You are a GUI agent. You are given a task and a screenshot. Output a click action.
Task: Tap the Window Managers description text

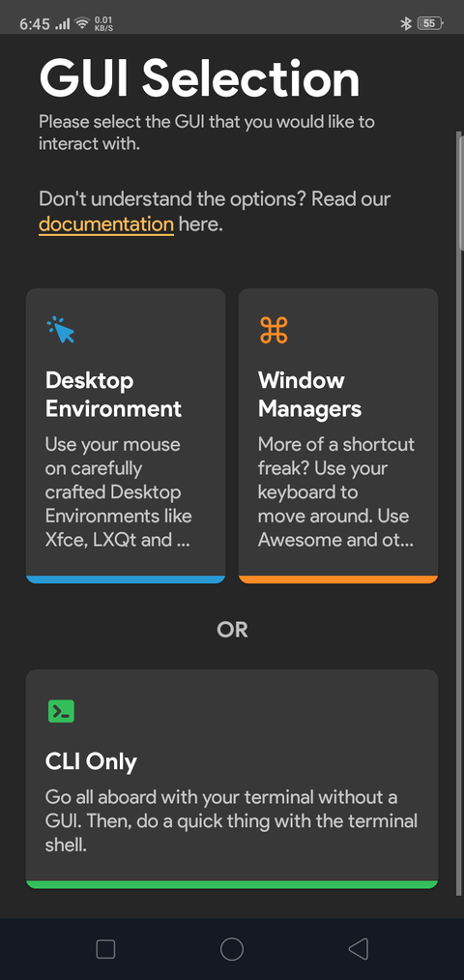336,491
